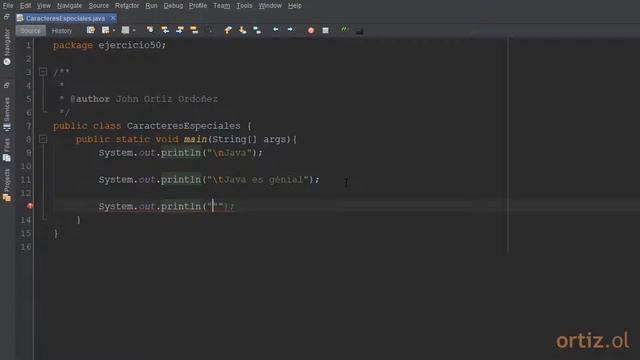Viewport: 640px width, 360px height.
Task: Click the package name ejercicio50
Action: [x=130, y=45]
